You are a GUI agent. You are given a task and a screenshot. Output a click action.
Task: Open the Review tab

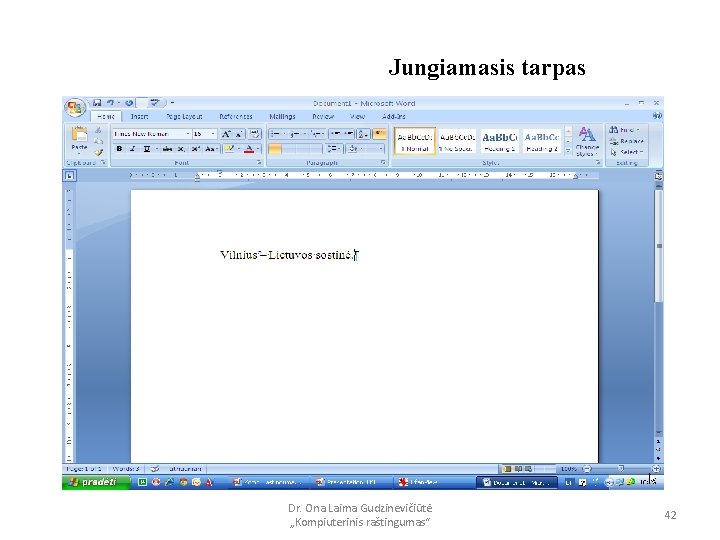[x=323, y=117]
